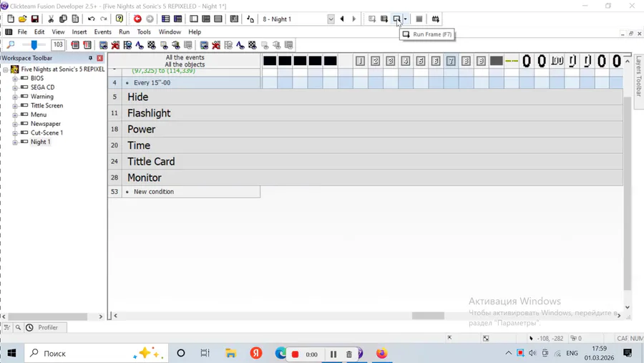Open the Tools menu
The height and width of the screenshot is (363, 644).
point(144,32)
